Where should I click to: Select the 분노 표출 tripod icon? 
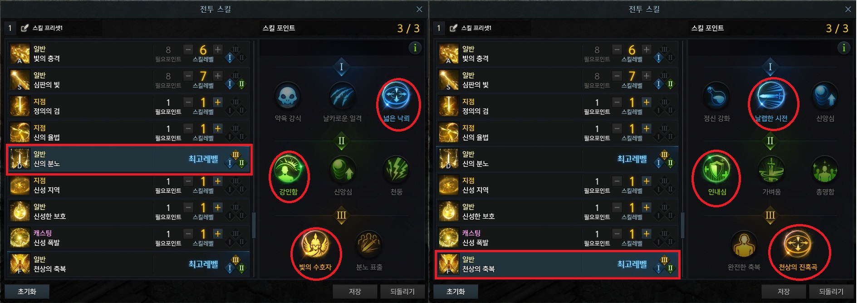click(x=369, y=244)
